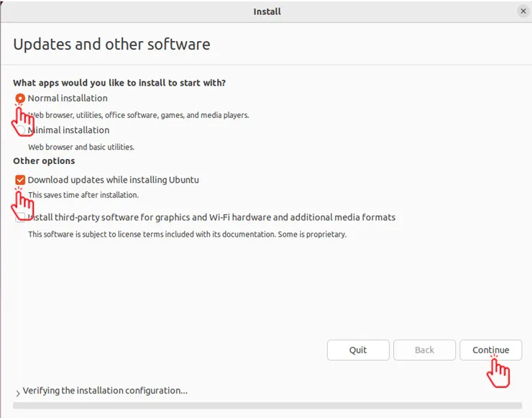Image resolution: width=532 pixels, height=418 pixels.
Task: Click the "Updates and other software" heading
Action: point(111,44)
